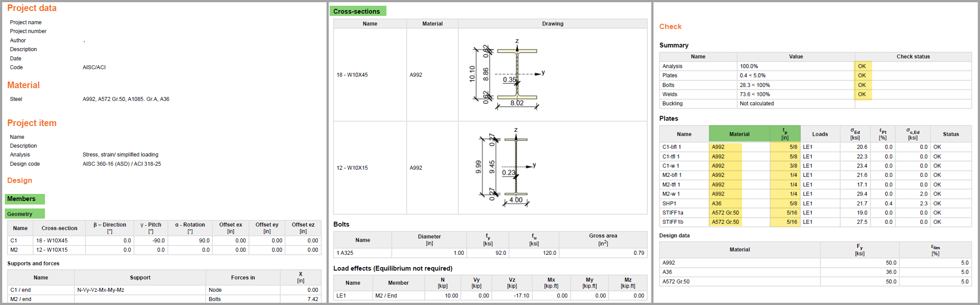Select the 1 A325 bolt row name

(345, 253)
